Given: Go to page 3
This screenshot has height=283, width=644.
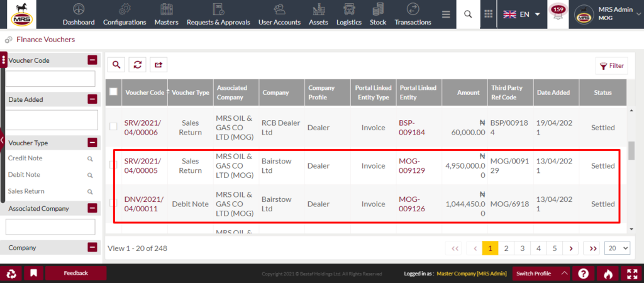Looking at the screenshot, I should point(523,248).
